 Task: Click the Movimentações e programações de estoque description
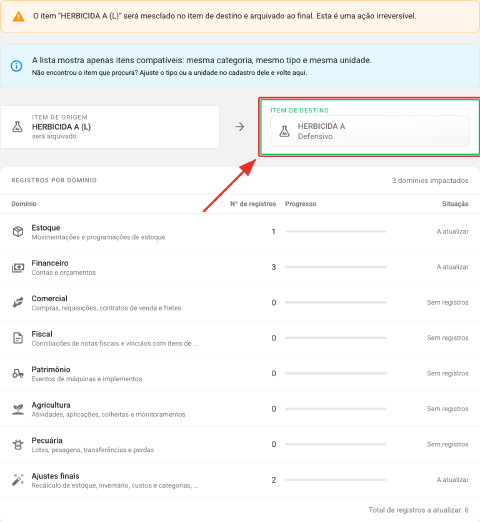coord(98,237)
